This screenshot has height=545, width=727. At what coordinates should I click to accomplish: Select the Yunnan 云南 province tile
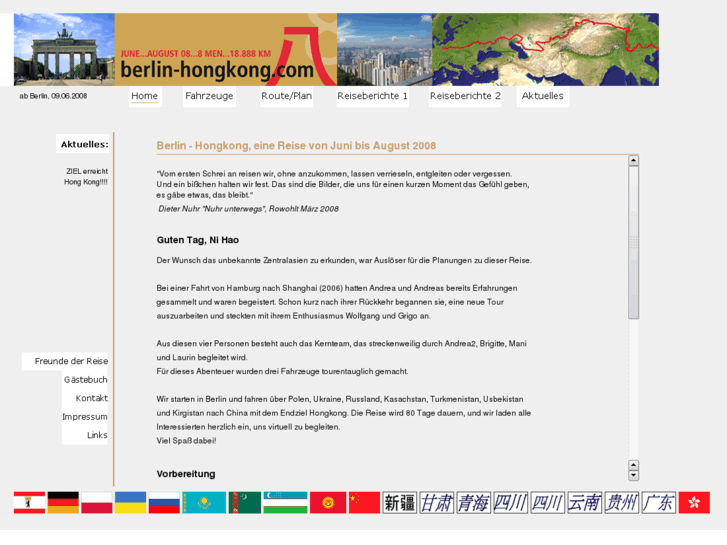585,502
